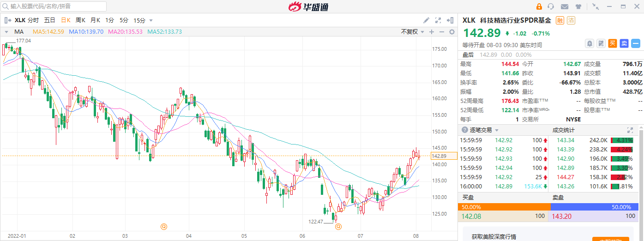Click the 融 margin tag badge
Viewport: 644px width, 241px height.
(x=560, y=20)
